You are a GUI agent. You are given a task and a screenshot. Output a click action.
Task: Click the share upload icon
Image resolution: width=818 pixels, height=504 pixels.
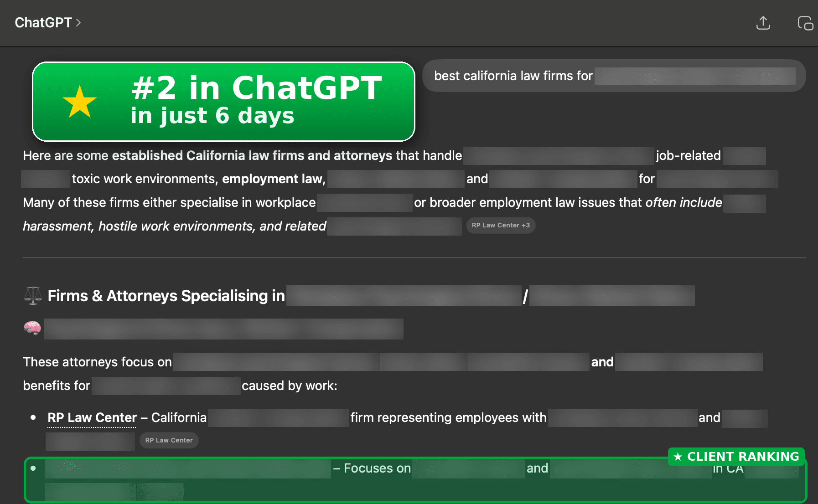click(763, 23)
